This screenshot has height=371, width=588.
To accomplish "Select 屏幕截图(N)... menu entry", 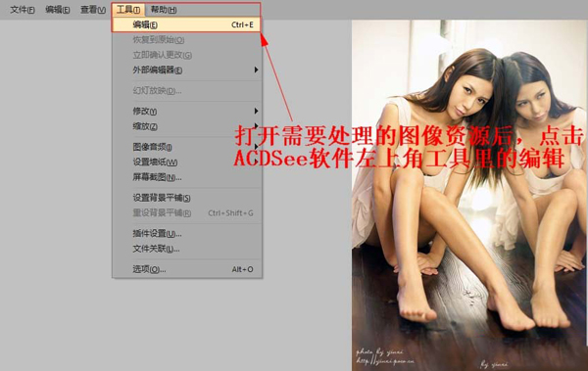I will [186, 177].
